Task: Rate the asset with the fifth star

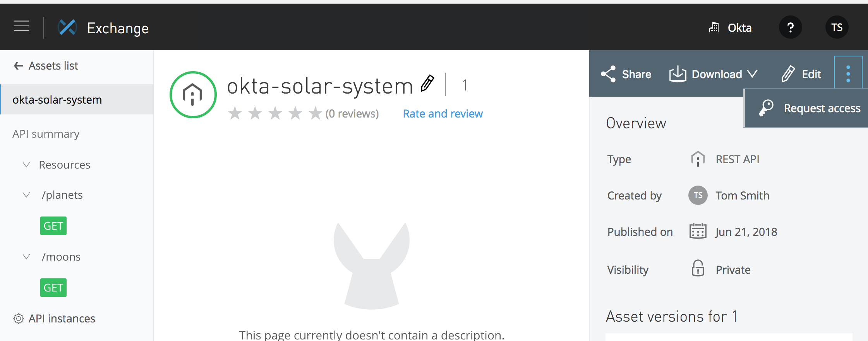Action: [315, 114]
